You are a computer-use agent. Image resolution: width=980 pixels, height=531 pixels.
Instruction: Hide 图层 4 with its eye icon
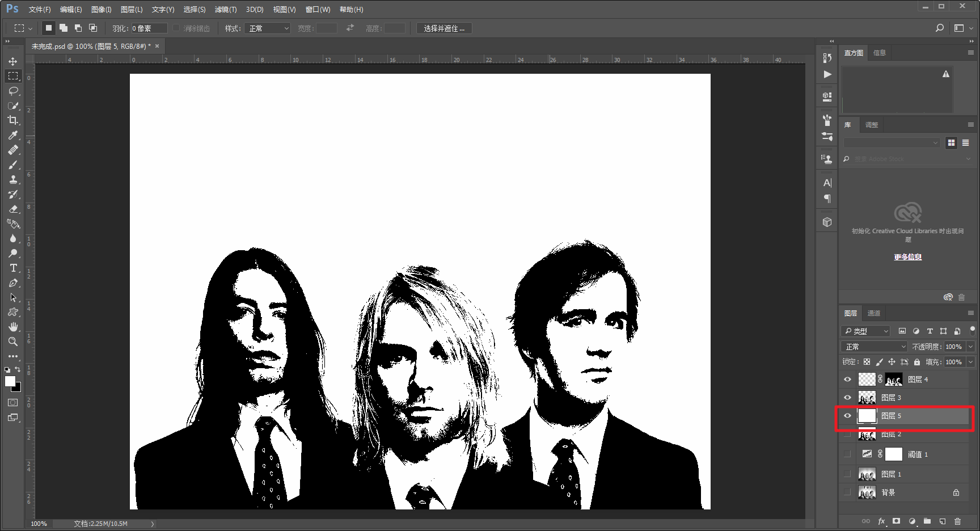coord(847,380)
